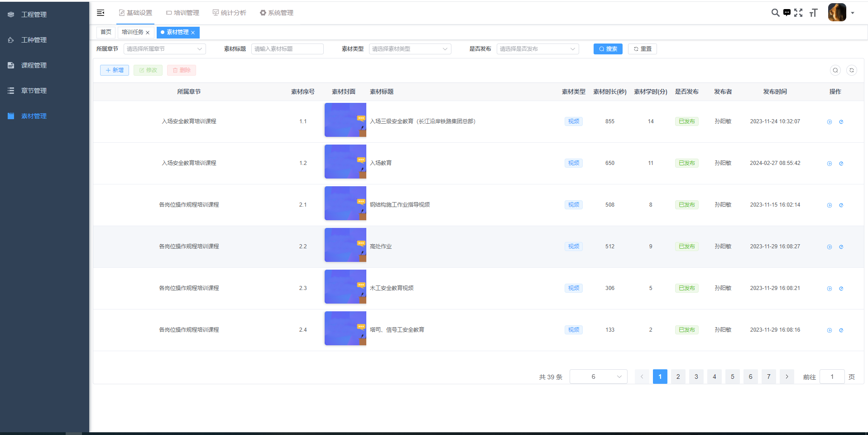Click the blue 搜索 button
868x435 pixels.
608,49
